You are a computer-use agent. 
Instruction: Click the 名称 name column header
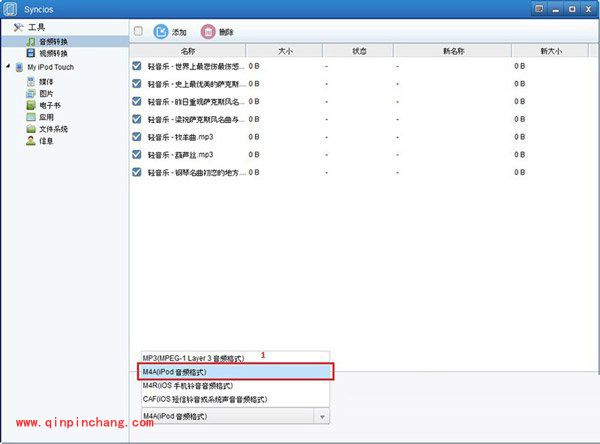pyautogui.click(x=188, y=50)
